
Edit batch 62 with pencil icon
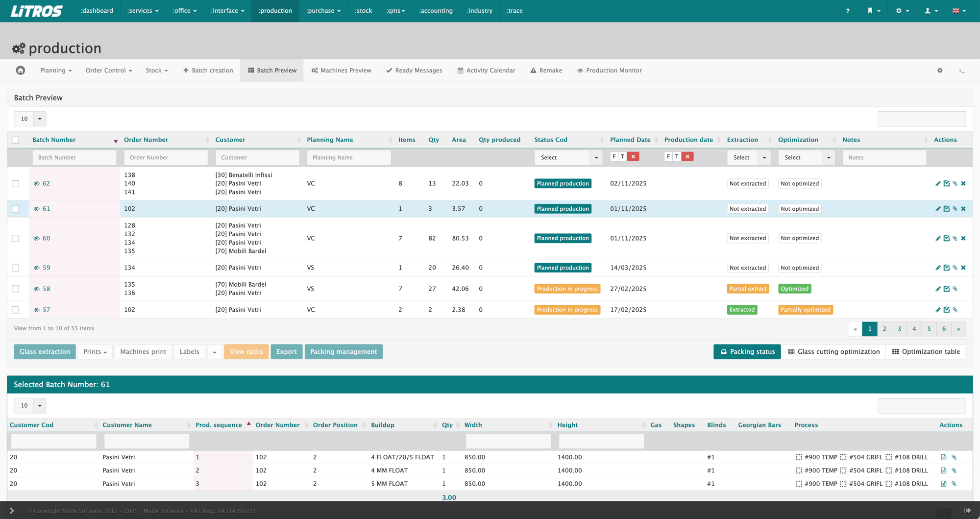[x=938, y=183]
